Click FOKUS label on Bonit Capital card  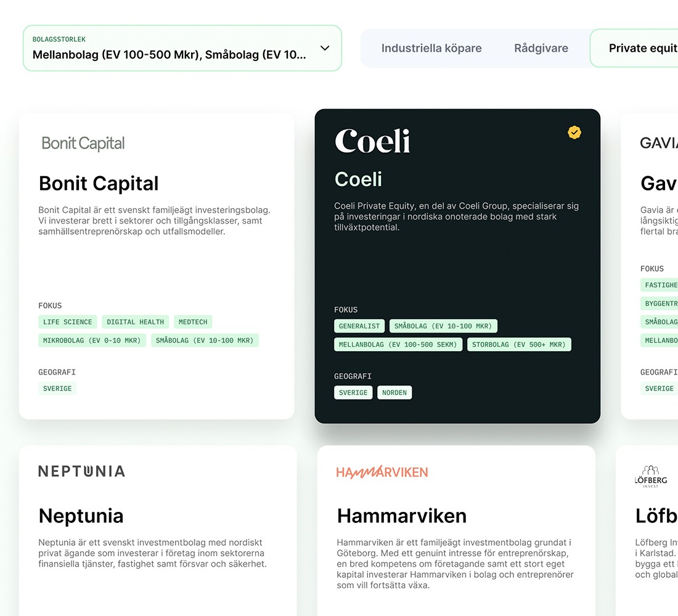(50, 306)
